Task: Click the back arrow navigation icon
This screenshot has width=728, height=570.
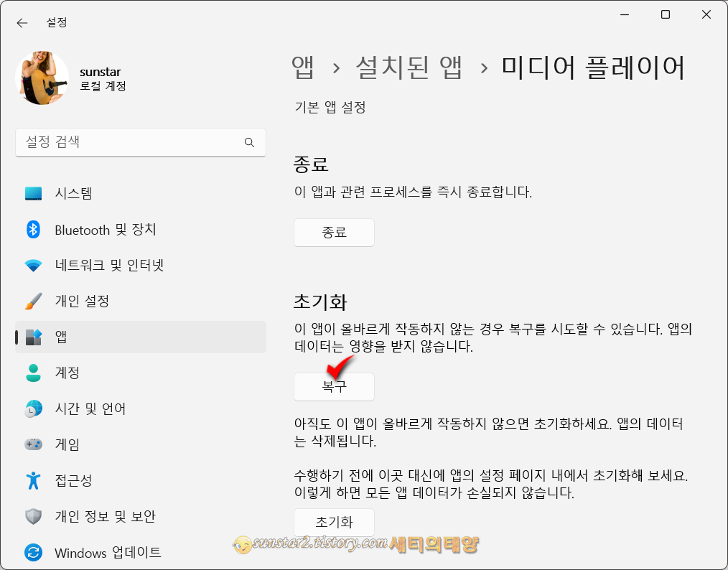Action: (22, 22)
